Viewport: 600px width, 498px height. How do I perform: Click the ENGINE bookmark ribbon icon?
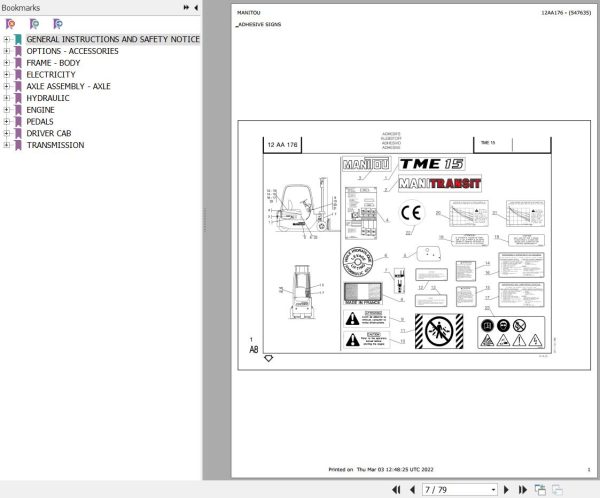(x=18, y=110)
